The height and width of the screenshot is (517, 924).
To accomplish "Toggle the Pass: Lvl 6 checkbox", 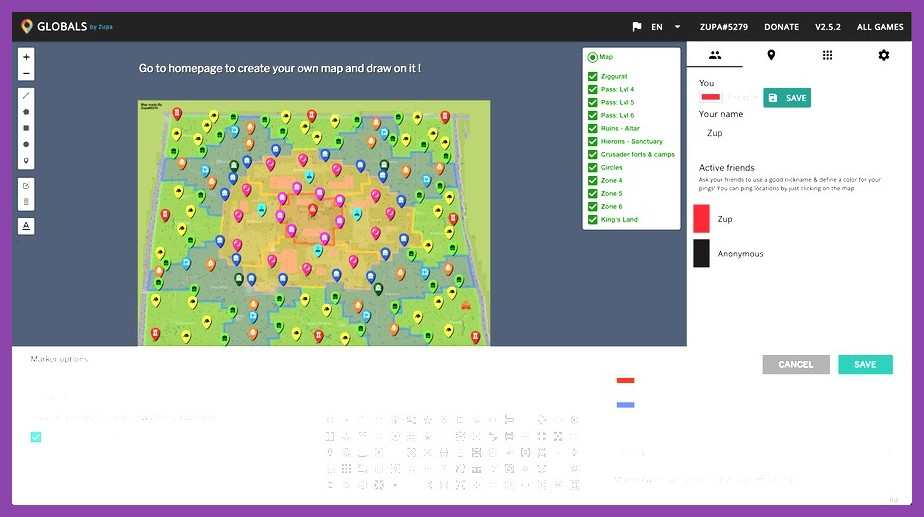I will point(593,116).
